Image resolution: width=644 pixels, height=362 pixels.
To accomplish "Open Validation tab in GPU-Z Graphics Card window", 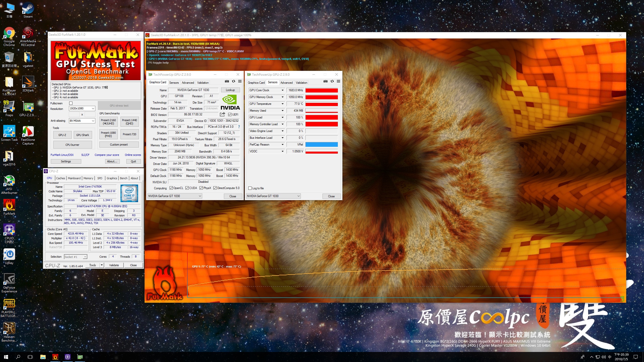I will (203, 83).
